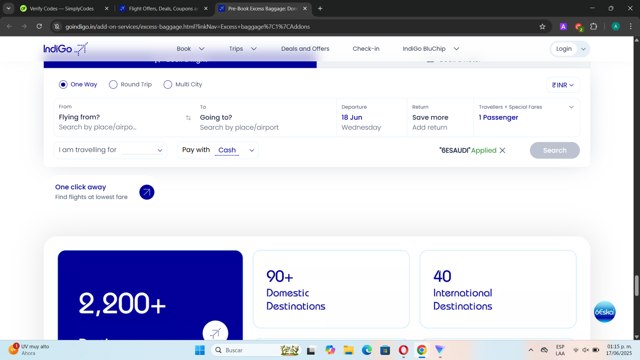Open the browser extensions puzzle icon
This screenshot has height=360, width=640.
point(593,27)
